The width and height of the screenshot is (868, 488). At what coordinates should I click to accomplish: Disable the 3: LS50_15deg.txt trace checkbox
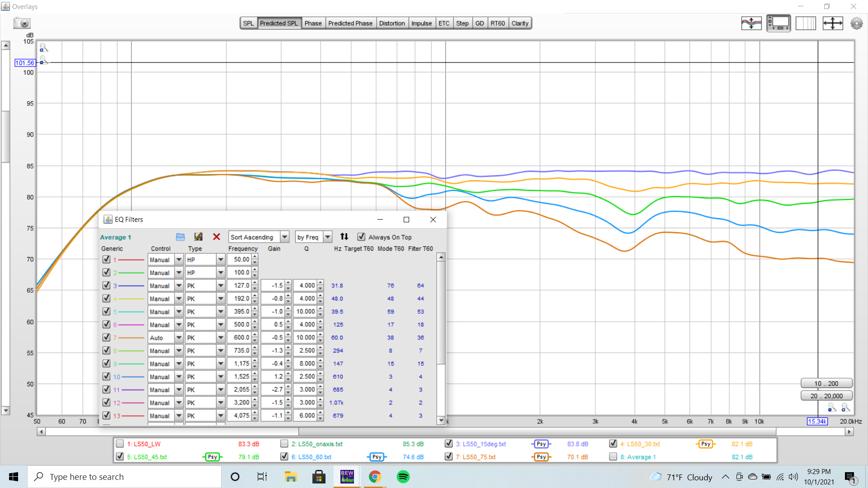tap(448, 444)
